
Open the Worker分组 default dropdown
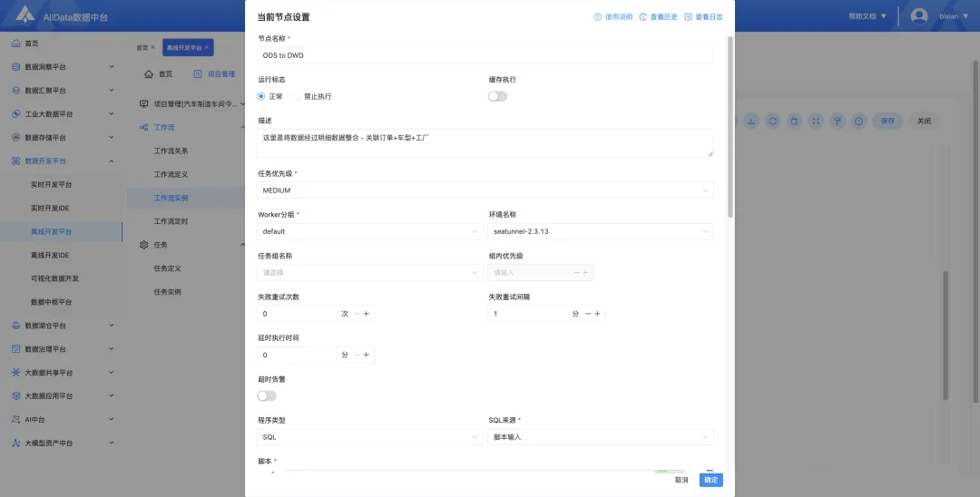point(370,231)
